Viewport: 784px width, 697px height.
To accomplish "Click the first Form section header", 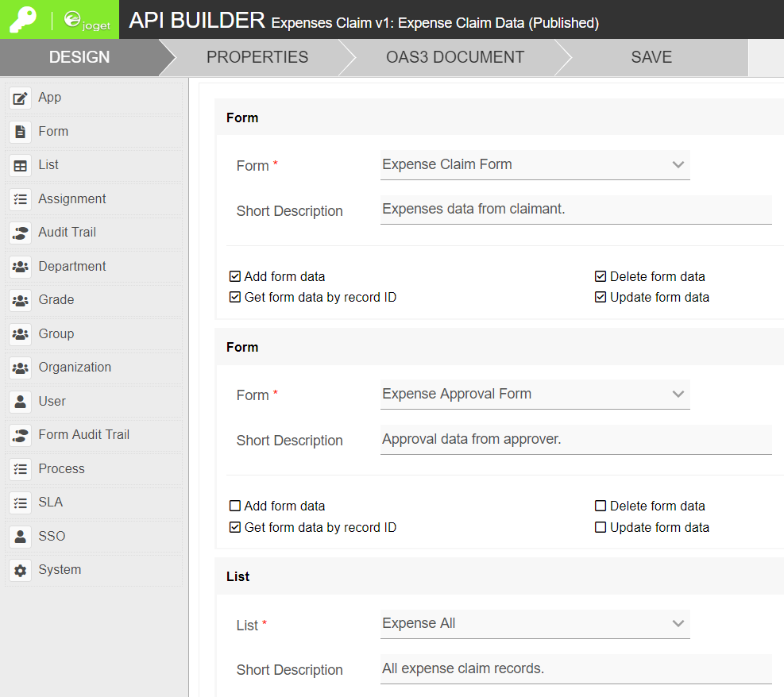I will [499, 117].
